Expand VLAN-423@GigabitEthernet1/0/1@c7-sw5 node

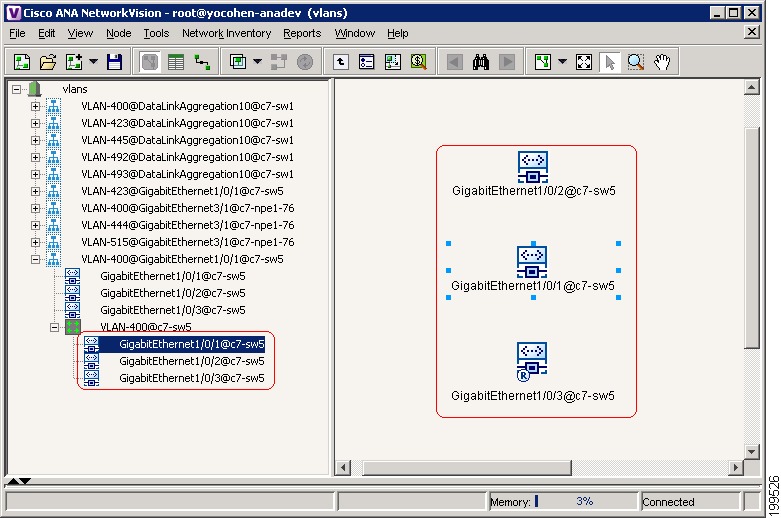click(x=35, y=191)
